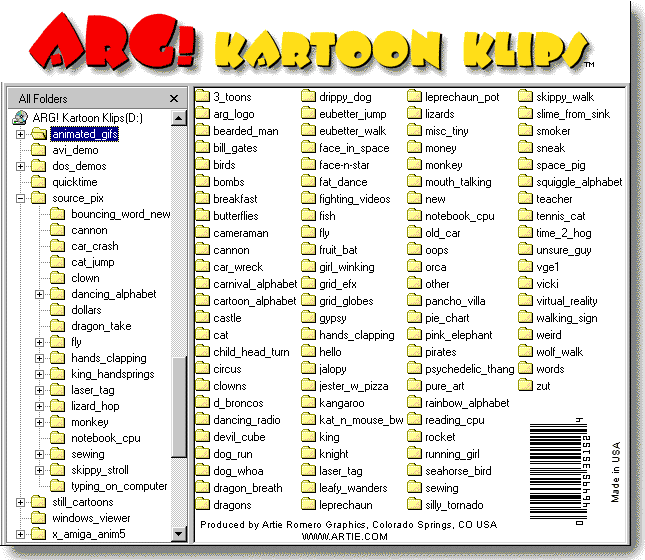The image size is (645, 560).
Task: Select the slime_from_sink folder name
Action: pos(573,114)
